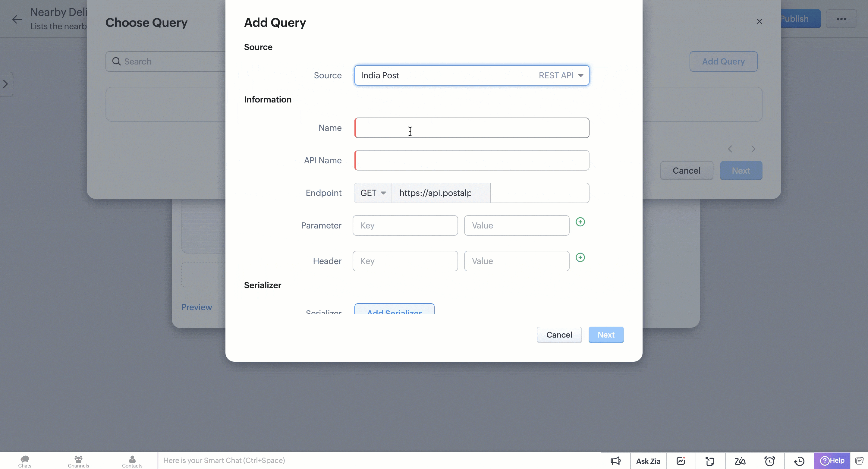
Task: Open the Zia icon in bottom bar
Action: click(740, 461)
